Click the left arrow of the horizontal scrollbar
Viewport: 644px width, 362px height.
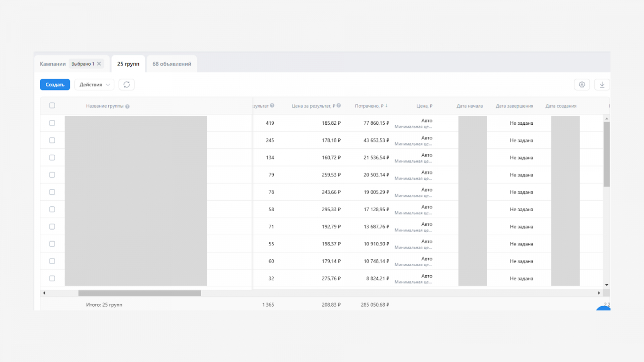[x=44, y=293]
